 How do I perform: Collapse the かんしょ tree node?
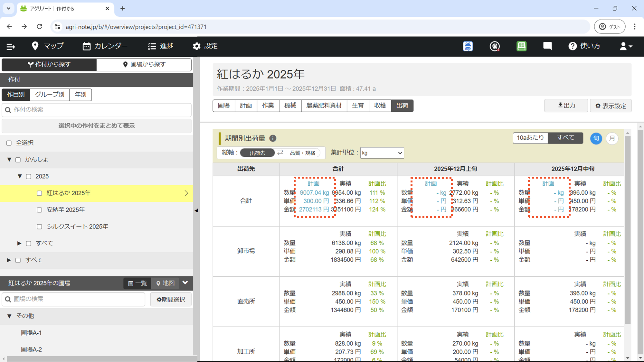click(9, 160)
